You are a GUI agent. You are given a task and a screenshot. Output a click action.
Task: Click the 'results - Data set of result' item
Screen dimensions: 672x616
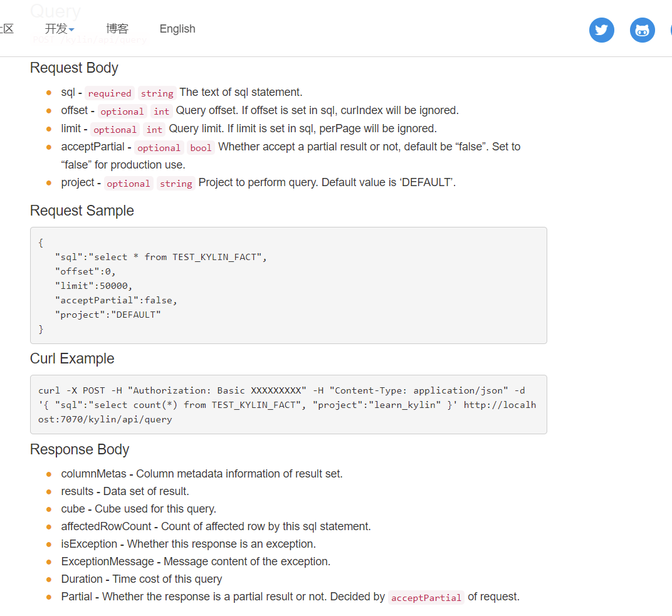tap(125, 491)
